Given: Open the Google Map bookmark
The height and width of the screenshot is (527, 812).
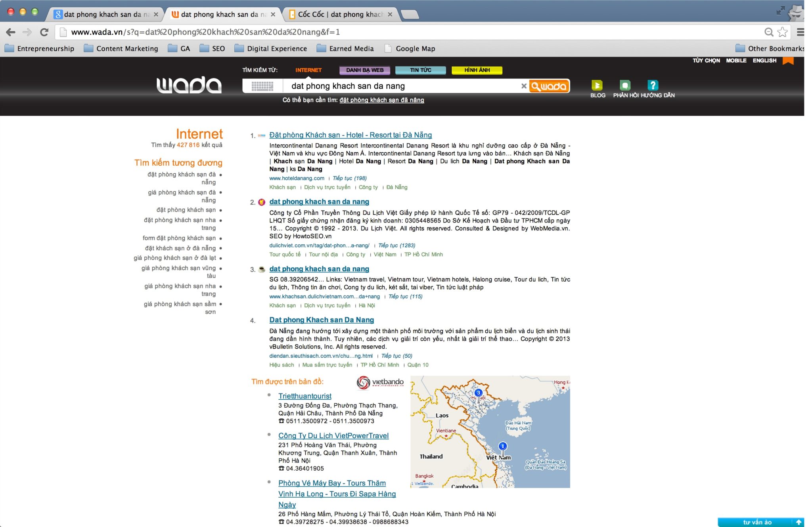Looking at the screenshot, I should pos(410,48).
